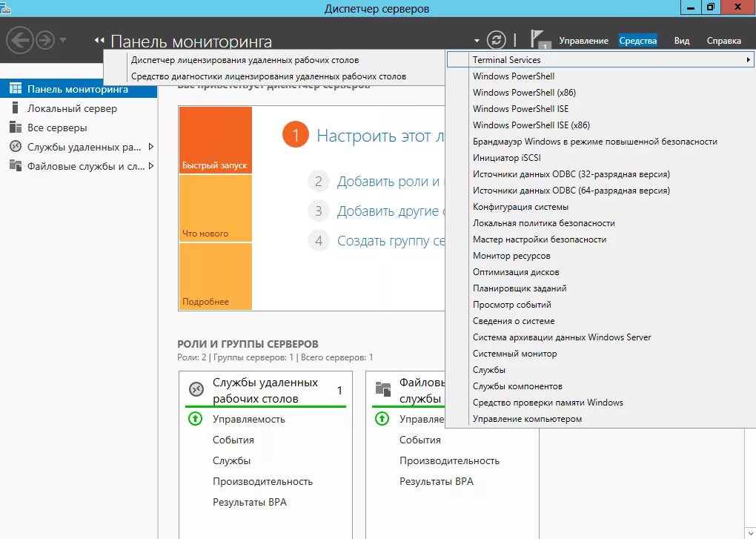
Task: Expand the Terminal Services submenu arrow
Action: coord(748,60)
